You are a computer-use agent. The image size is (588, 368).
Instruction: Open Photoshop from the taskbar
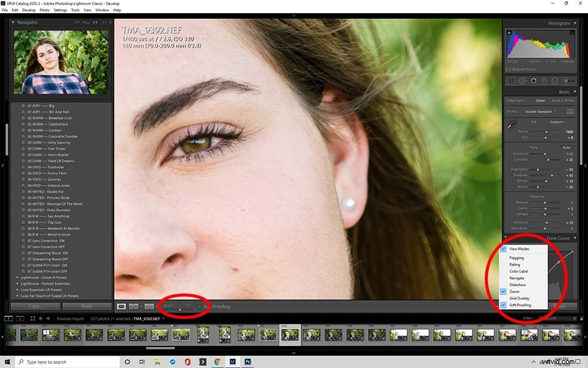tap(248, 361)
